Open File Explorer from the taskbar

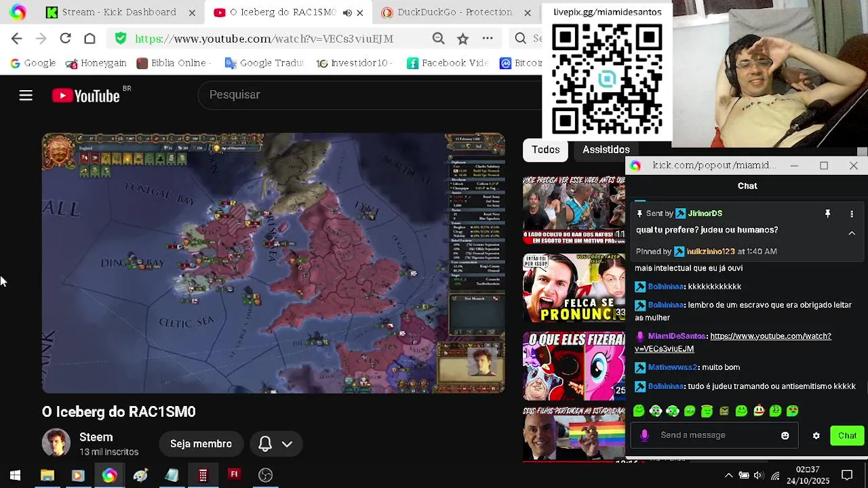(x=47, y=475)
